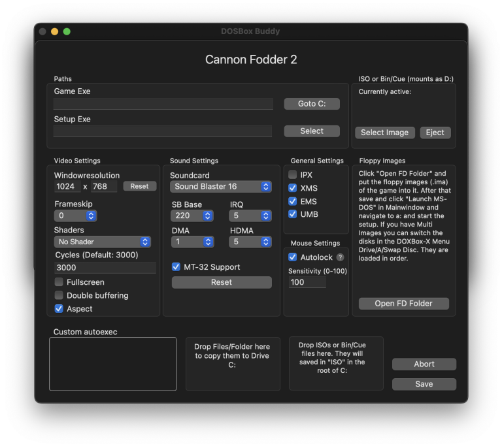This screenshot has width=502, height=448.
Task: Click Select Image for ISO
Action: (385, 133)
